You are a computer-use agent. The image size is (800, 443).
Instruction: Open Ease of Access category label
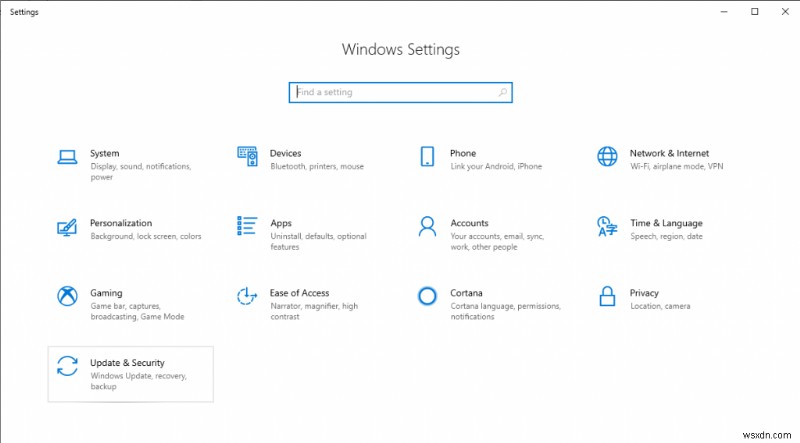(x=299, y=293)
